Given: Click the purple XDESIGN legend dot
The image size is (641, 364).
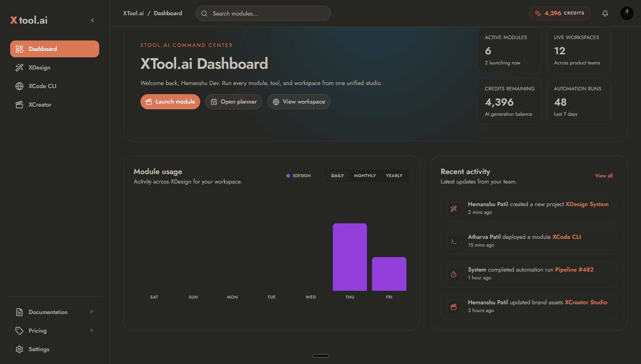Looking at the screenshot, I should (x=288, y=175).
